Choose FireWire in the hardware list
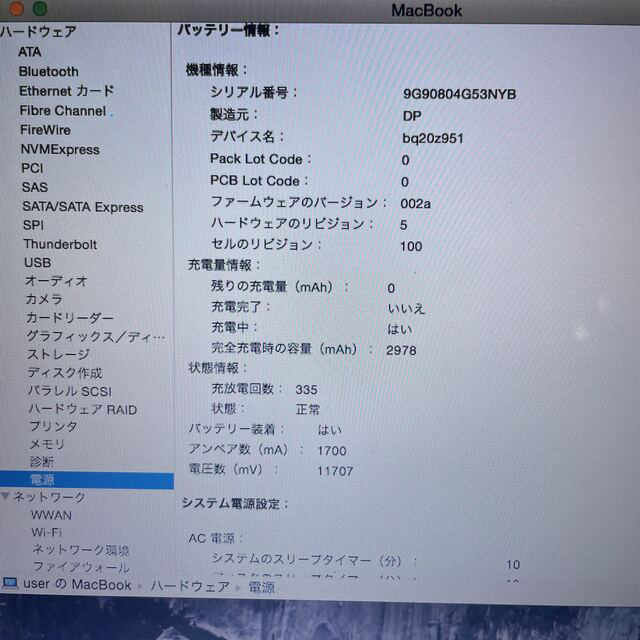 tap(45, 130)
